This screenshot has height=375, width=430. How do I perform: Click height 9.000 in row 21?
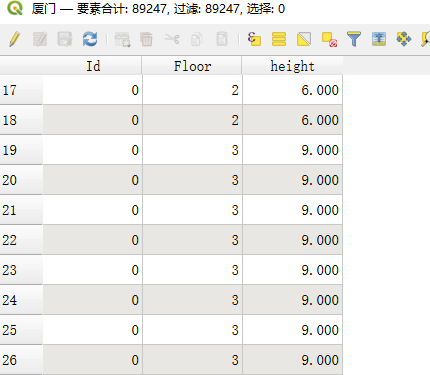[293, 210]
